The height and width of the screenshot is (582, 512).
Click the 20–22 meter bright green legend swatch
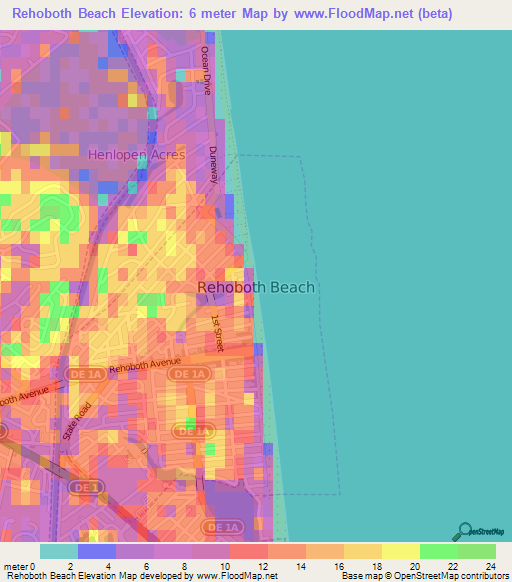(439, 552)
